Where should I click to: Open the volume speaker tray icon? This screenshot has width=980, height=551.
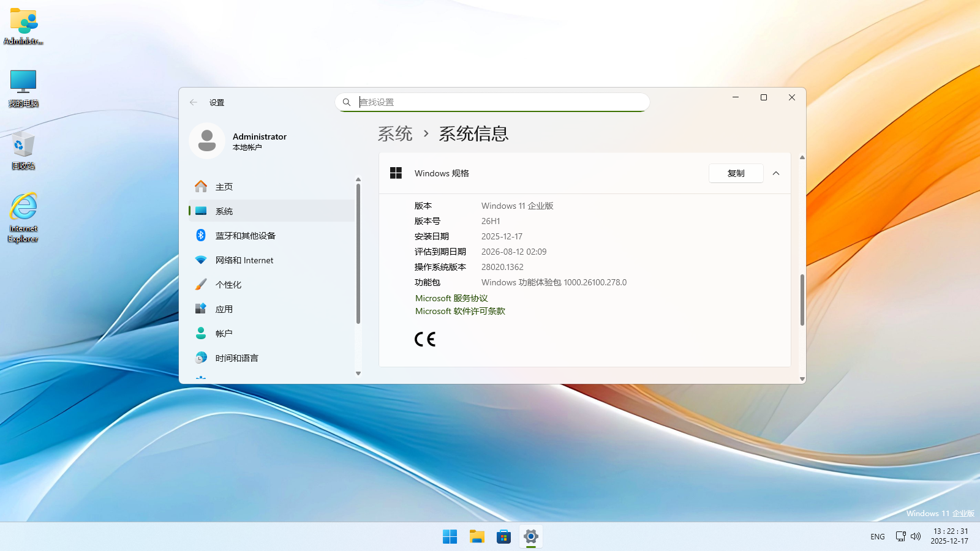[916, 536]
